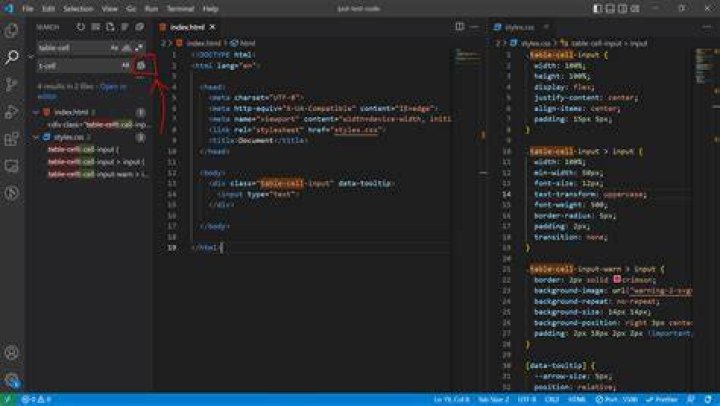Open styles.css breadcrumb file dropdown
The image size is (720, 406).
[x=531, y=43]
